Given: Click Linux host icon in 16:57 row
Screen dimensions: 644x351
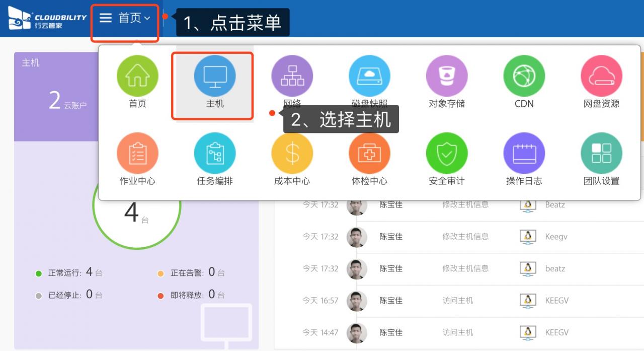Looking at the screenshot, I should point(527,301).
